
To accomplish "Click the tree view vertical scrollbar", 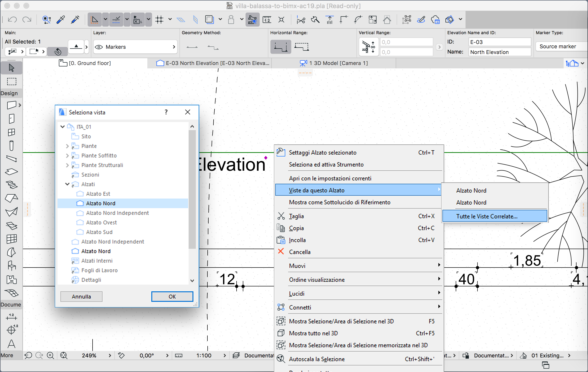I will coord(192,189).
